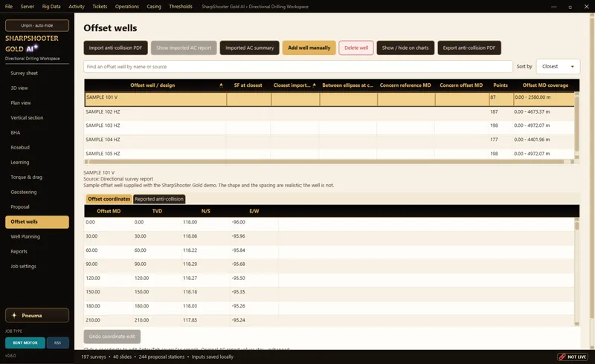This screenshot has width=595, height=364.
Task: Select Offset wells in sidebar
Action: point(37,222)
